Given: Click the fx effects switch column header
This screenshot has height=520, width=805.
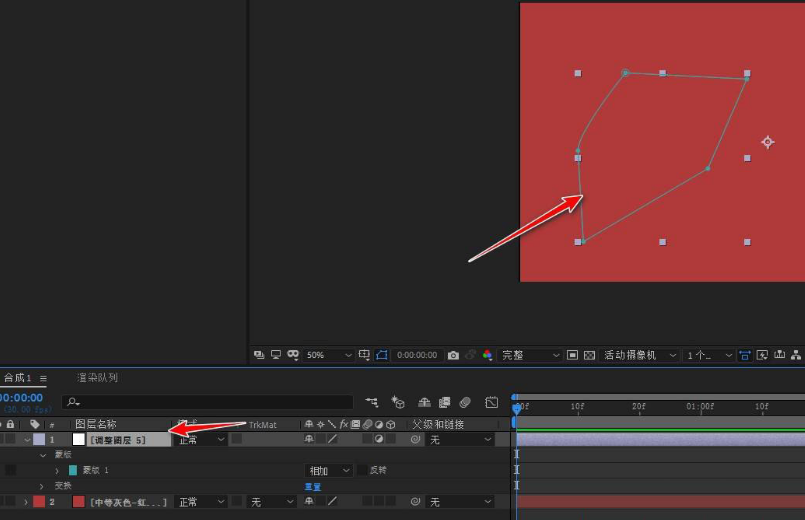Looking at the screenshot, I should click(x=343, y=424).
